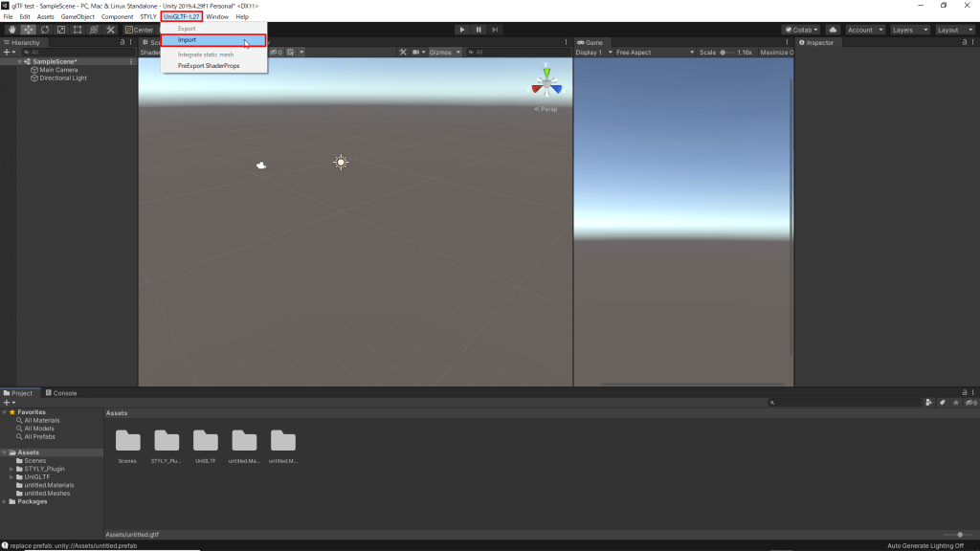Select the Rotate tool
Viewport: 980px width, 551px height.
(44, 30)
